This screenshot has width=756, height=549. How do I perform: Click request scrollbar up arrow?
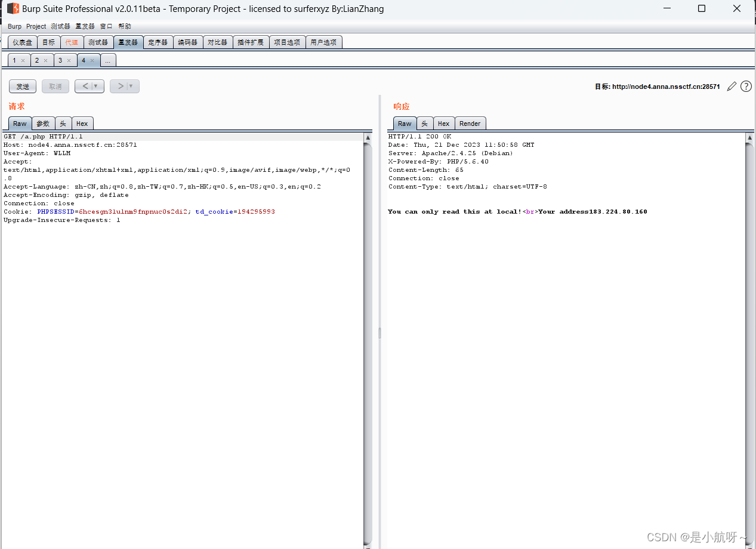click(368, 138)
